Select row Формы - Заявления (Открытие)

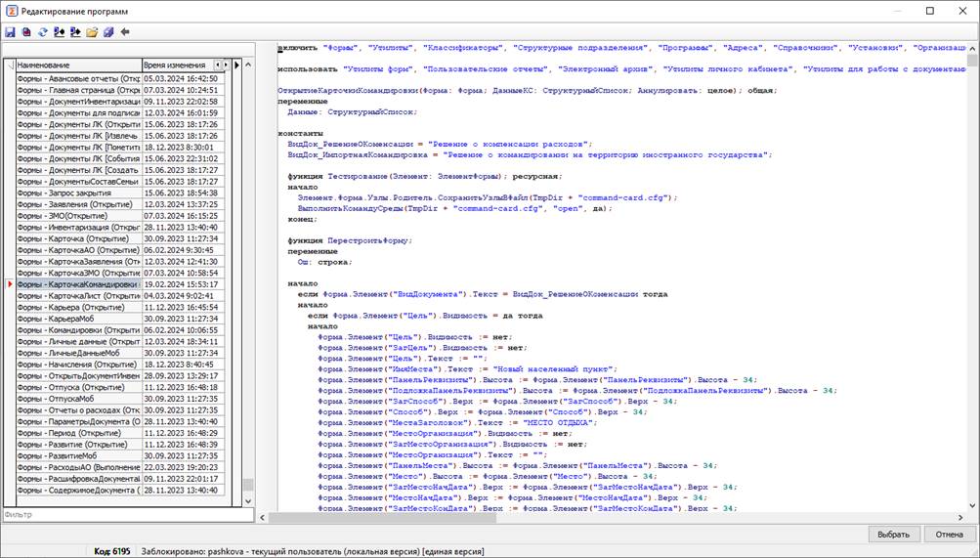[120, 204]
